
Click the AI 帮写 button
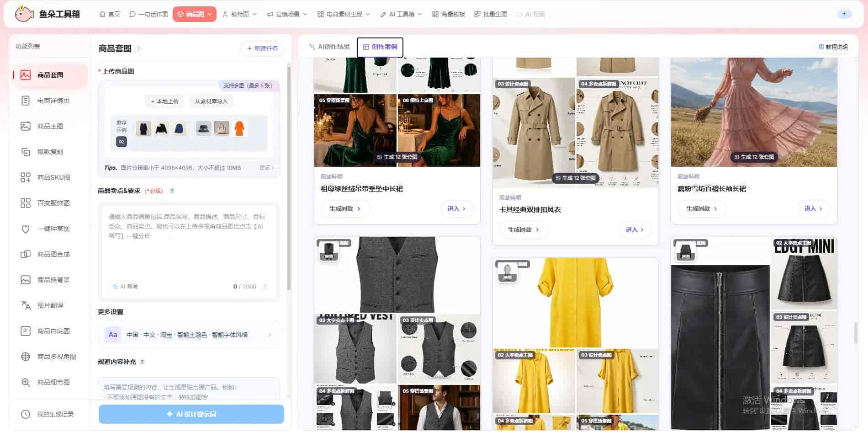125,287
